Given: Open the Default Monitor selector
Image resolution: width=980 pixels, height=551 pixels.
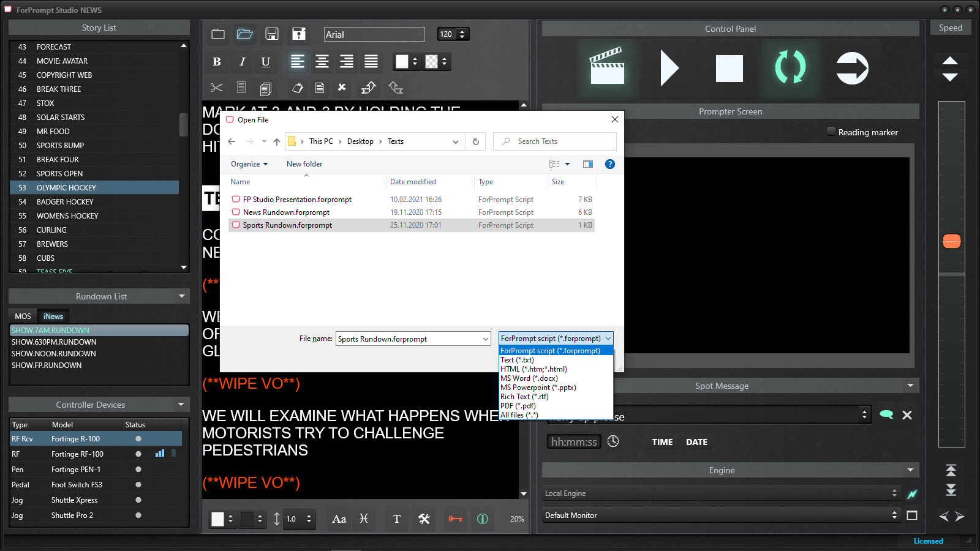Looking at the screenshot, I should pyautogui.click(x=721, y=515).
